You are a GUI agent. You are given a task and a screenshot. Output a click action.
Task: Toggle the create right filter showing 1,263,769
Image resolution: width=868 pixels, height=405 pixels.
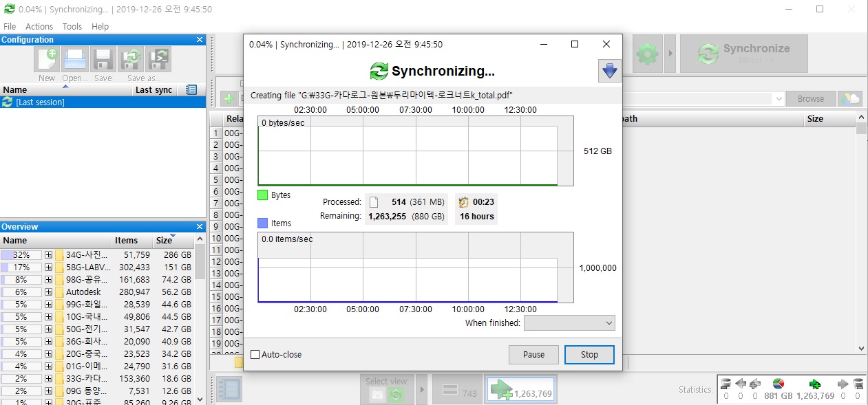[520, 390]
